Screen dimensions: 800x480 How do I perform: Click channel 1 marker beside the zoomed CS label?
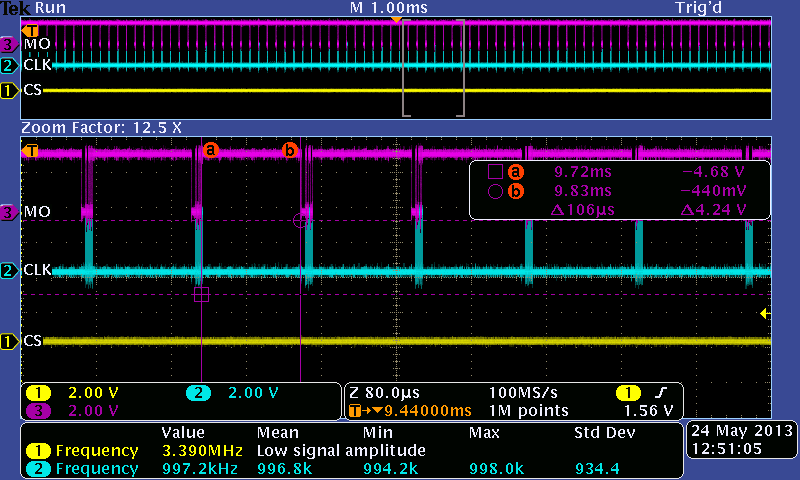click(9, 341)
